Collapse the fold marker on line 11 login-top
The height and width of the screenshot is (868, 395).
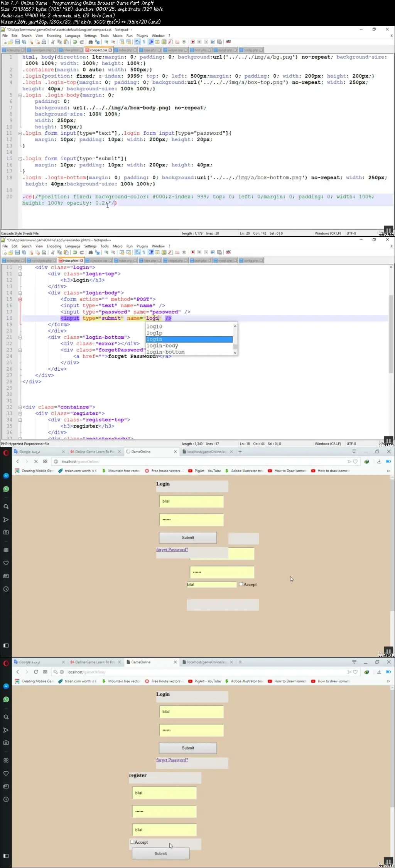(20, 274)
